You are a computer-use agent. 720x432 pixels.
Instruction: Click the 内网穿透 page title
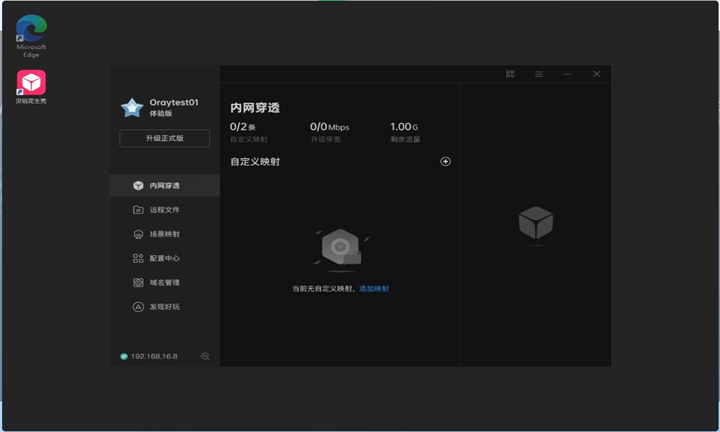point(255,108)
